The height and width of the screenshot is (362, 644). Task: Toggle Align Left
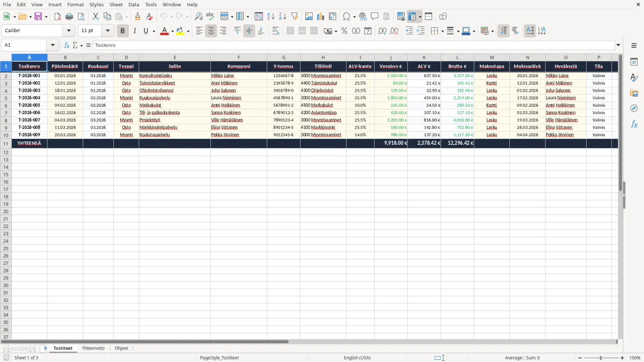pyautogui.click(x=199, y=31)
